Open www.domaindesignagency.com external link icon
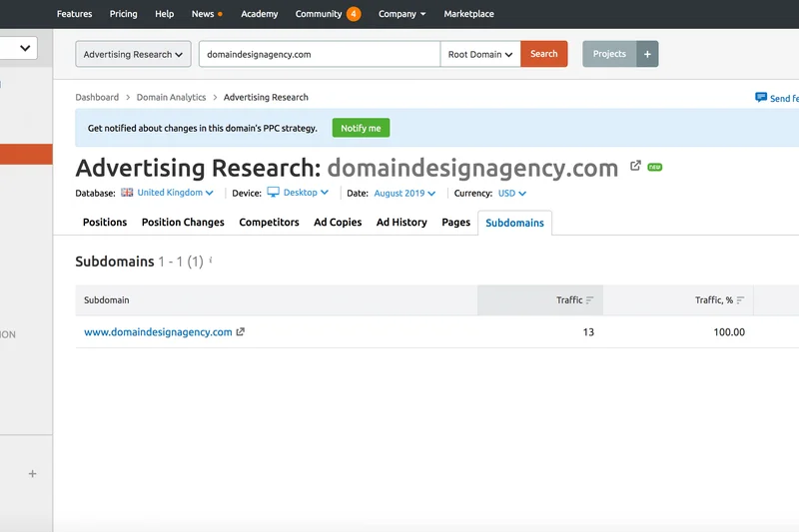The image size is (799, 532). tap(241, 332)
